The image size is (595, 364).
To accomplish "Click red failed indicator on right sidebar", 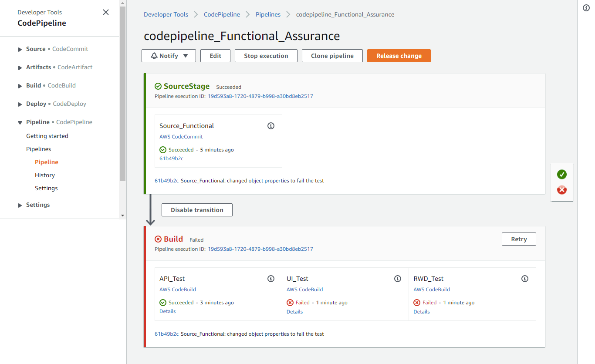I will point(562,190).
